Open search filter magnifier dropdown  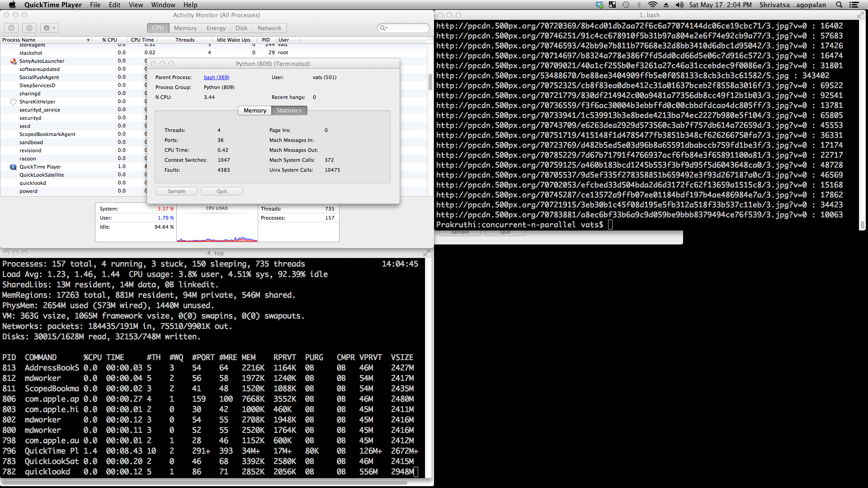coord(383,28)
